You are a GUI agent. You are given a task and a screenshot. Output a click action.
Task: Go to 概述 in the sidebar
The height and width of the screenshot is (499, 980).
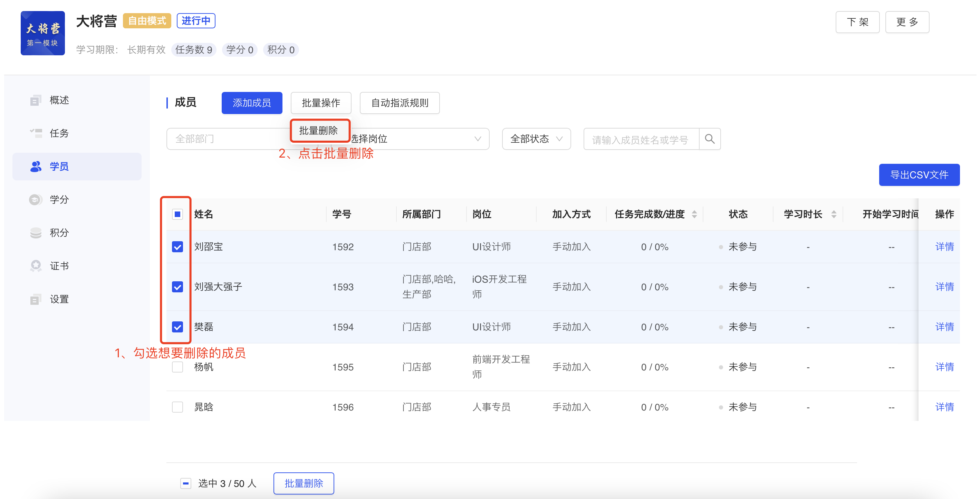(x=59, y=100)
